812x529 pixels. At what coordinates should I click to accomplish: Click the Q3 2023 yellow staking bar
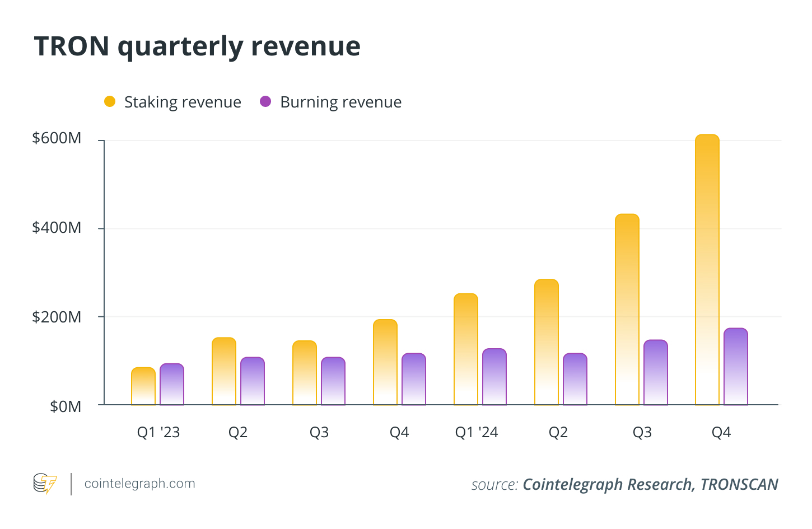click(x=305, y=373)
